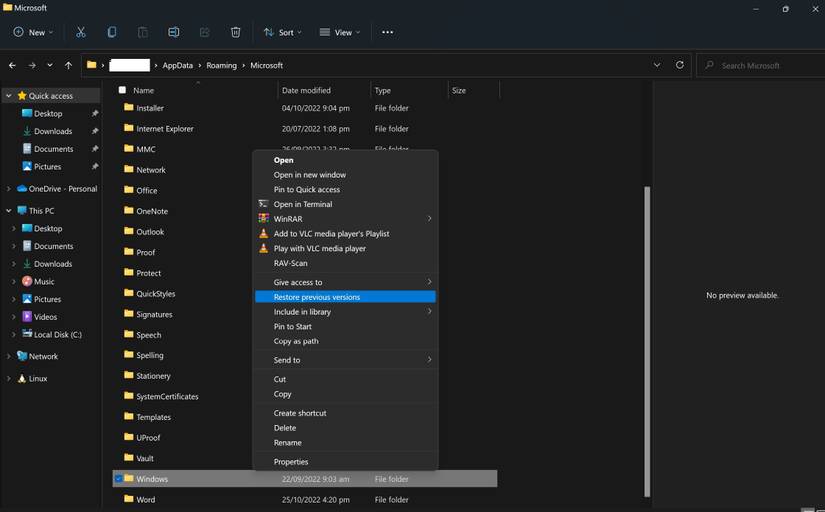Click the Delete trash icon in toolbar
The image size is (825, 512).
[236, 32]
